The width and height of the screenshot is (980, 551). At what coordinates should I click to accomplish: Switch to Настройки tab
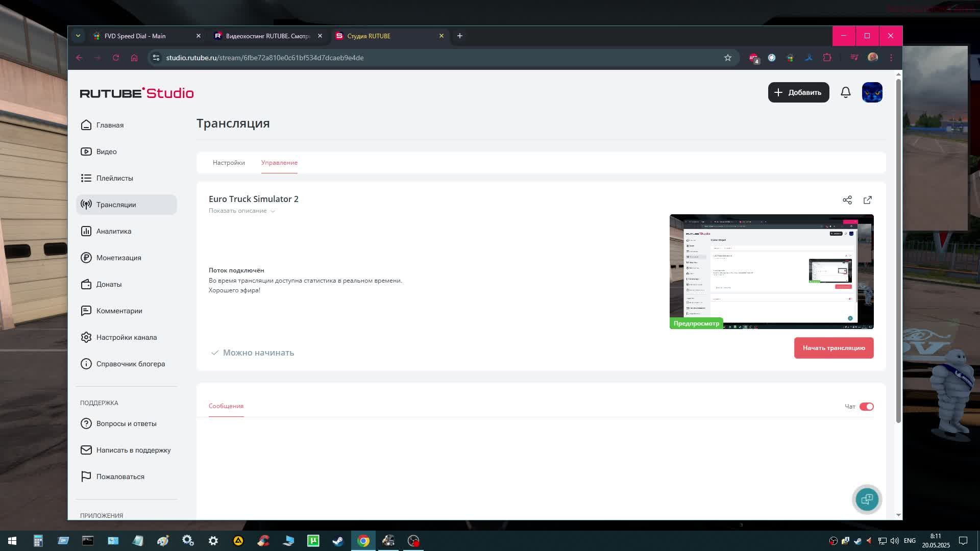tap(229, 163)
